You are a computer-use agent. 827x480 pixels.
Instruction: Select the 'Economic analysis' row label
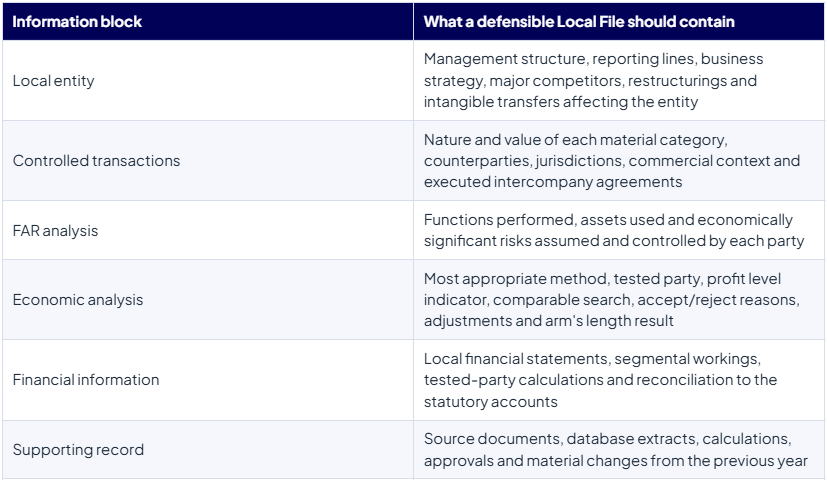tap(78, 300)
